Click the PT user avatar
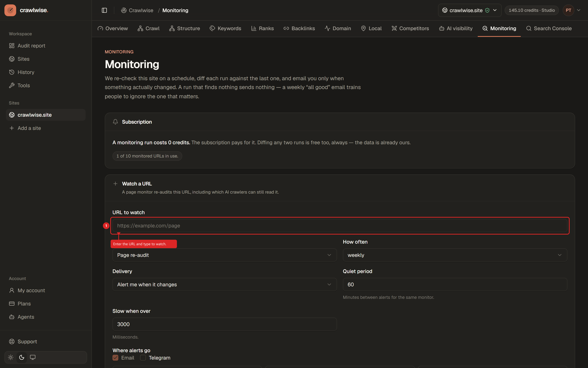 [x=568, y=10]
